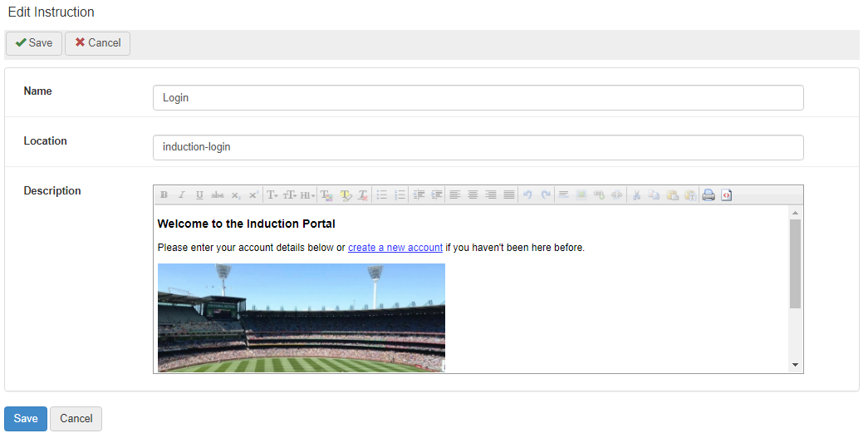The height and width of the screenshot is (443, 868).
Task: Follow the "create a new account" link
Action: point(395,248)
